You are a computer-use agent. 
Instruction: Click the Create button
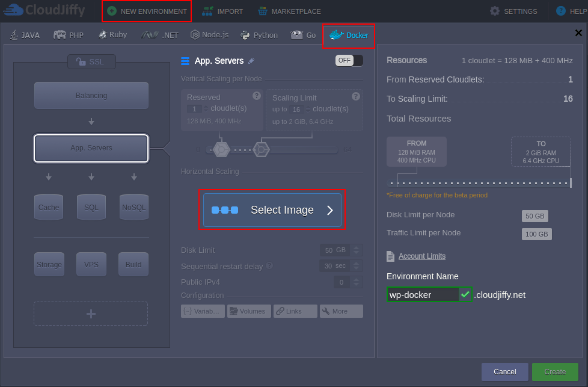point(555,371)
